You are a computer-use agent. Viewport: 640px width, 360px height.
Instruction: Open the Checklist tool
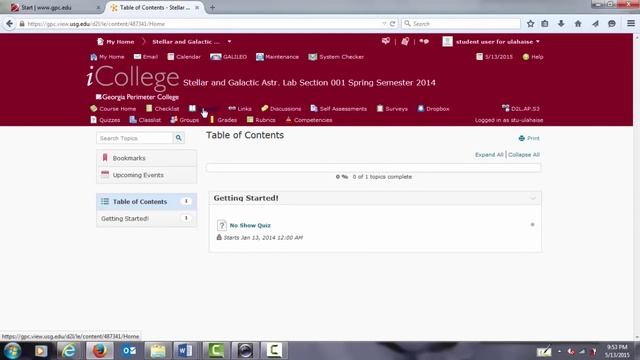tap(162, 109)
